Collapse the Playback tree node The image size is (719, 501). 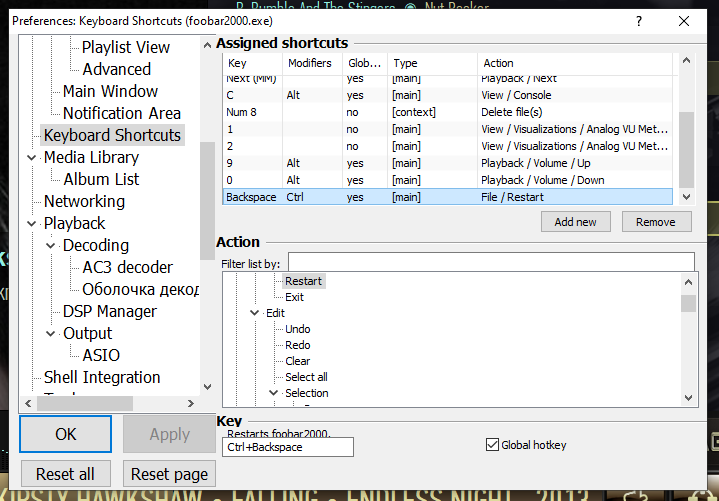pos(32,224)
